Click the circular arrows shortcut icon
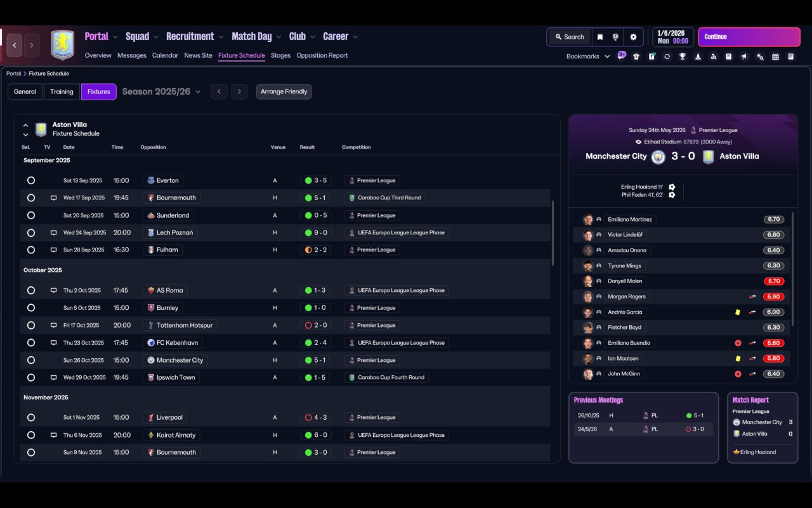The image size is (812, 508). click(667, 57)
